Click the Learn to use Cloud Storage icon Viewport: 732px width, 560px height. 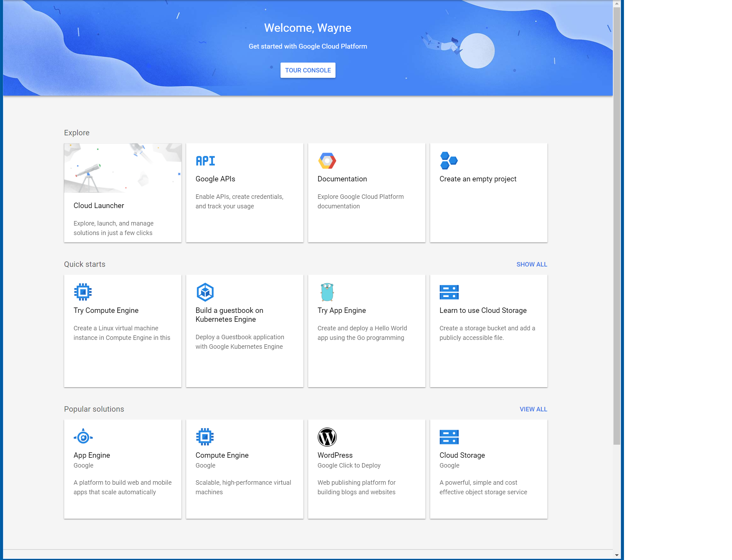tap(449, 292)
